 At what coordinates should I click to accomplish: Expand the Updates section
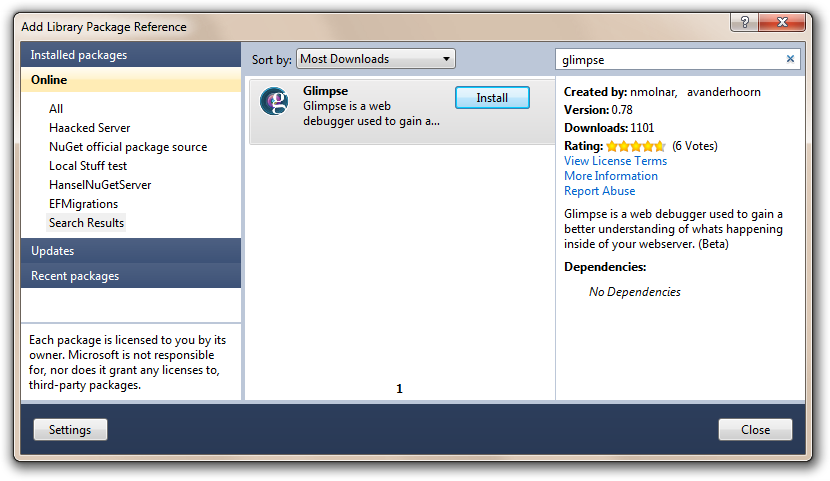pyautogui.click(x=131, y=251)
